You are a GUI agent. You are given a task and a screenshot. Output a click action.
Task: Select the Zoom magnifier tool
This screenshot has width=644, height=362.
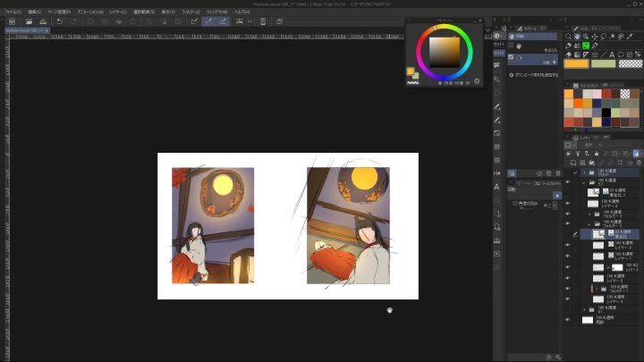569,37
